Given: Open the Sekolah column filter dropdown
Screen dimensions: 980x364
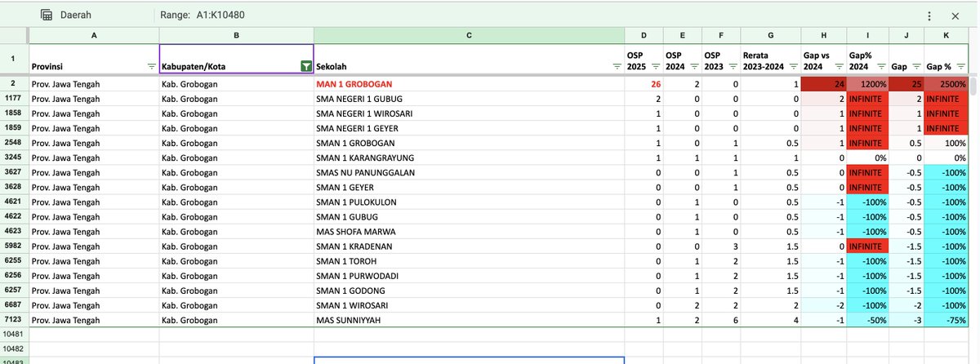Looking at the screenshot, I should coord(617,66).
